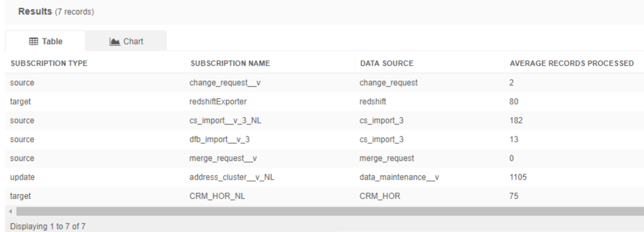Sort by Subscription Name column header
Image resolution: width=644 pixels, height=232 pixels.
click(230, 63)
